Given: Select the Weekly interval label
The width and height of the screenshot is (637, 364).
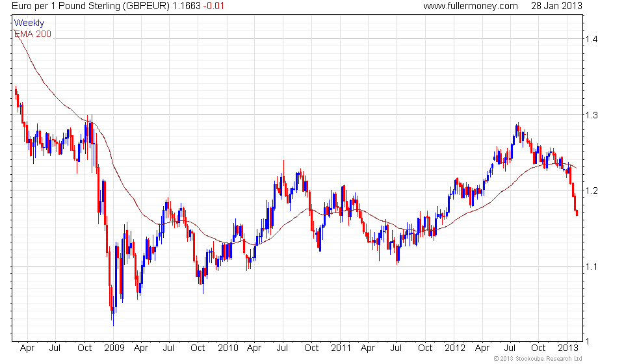Looking at the screenshot, I should [29, 23].
